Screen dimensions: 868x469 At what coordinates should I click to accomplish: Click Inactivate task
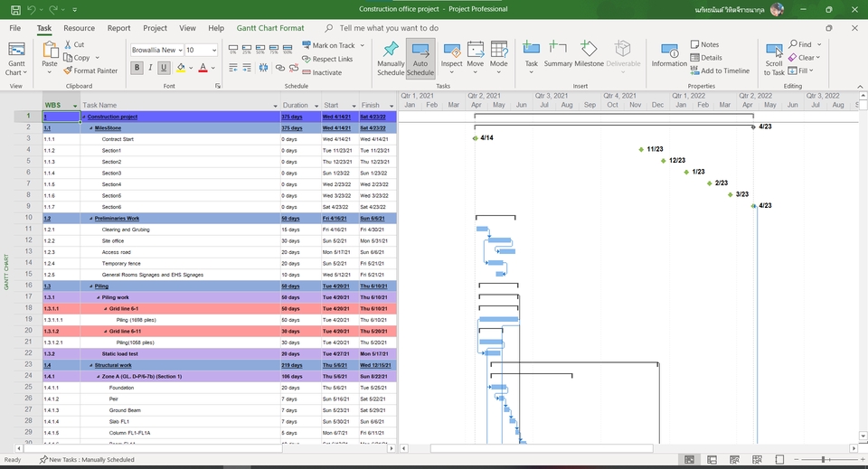point(322,72)
